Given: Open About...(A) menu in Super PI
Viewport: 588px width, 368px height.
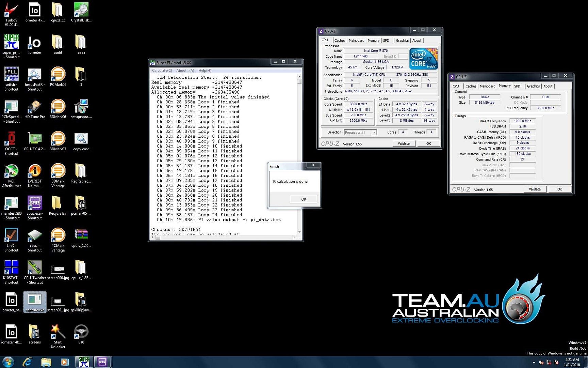Looking at the screenshot, I should [x=185, y=71].
